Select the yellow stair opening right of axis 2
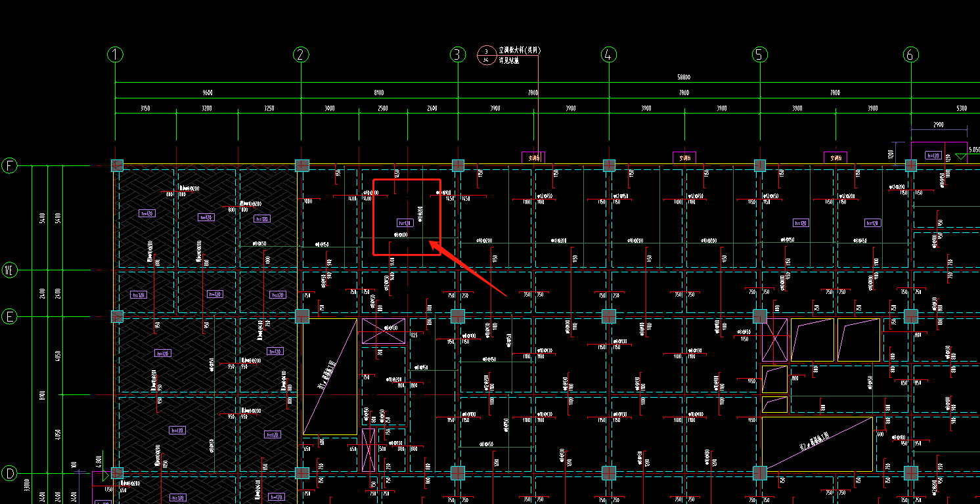The height and width of the screenshot is (504, 980). tap(330, 377)
